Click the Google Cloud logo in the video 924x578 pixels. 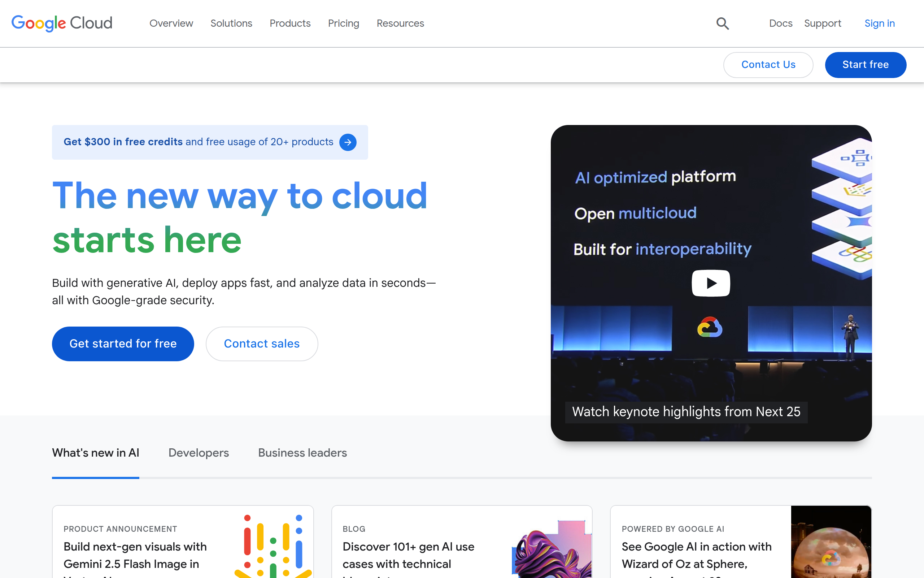point(710,327)
